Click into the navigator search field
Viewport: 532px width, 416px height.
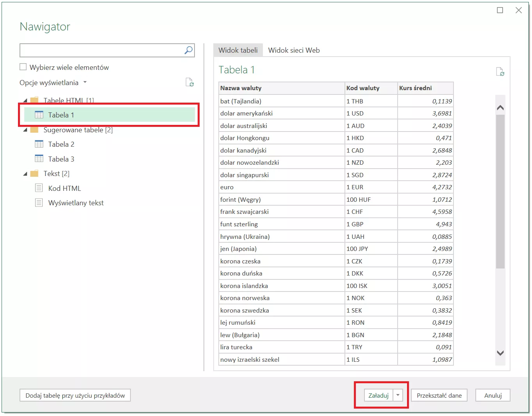click(x=102, y=50)
